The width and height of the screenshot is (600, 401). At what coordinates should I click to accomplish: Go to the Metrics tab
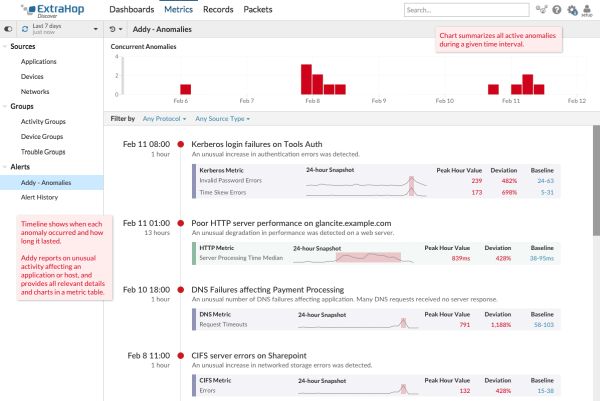[178, 10]
